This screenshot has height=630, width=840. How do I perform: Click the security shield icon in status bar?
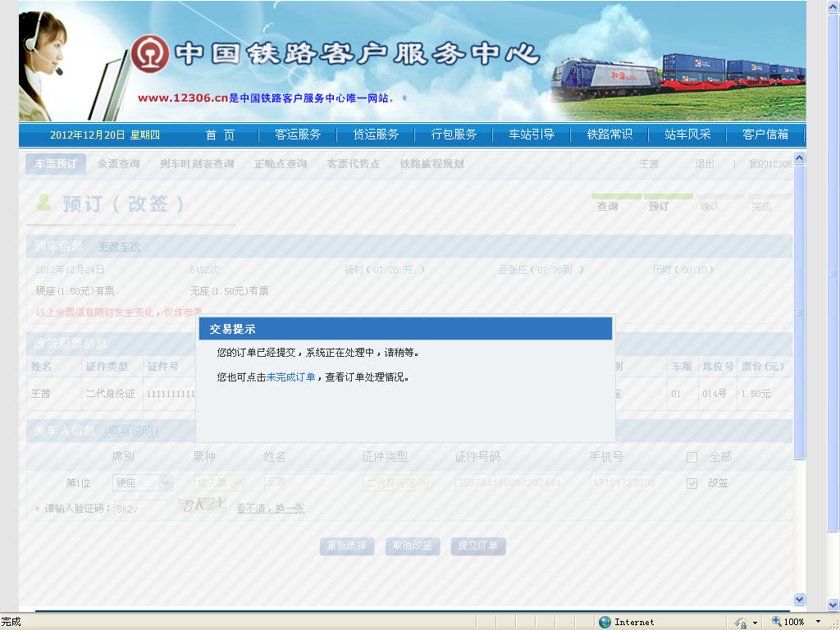pos(742,622)
